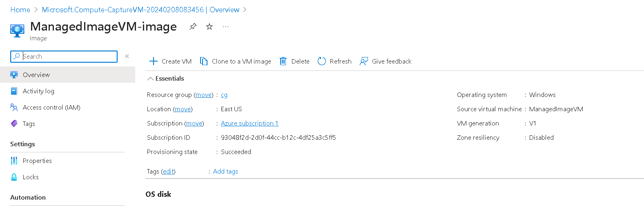
Task: Open Give feedback
Action: (x=386, y=61)
